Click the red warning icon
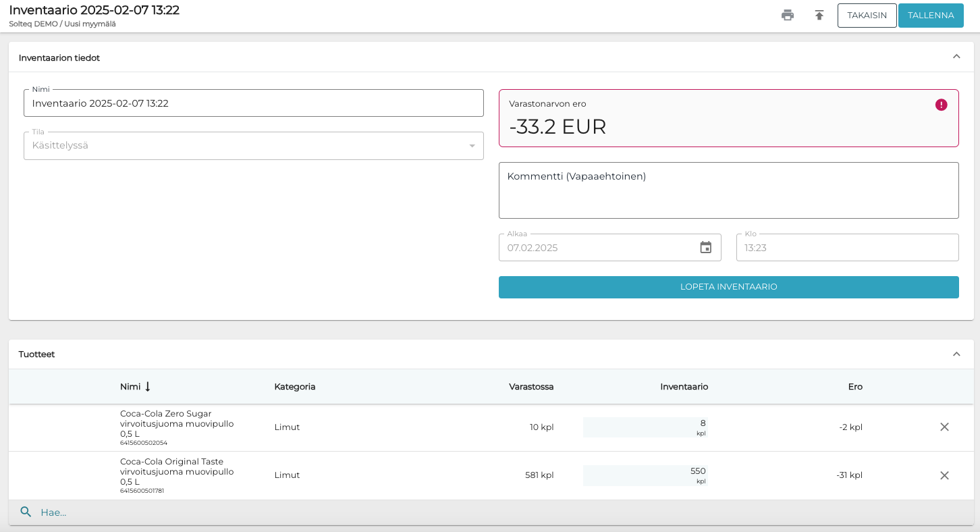Screen dimensions: 980x532 tap(941, 105)
